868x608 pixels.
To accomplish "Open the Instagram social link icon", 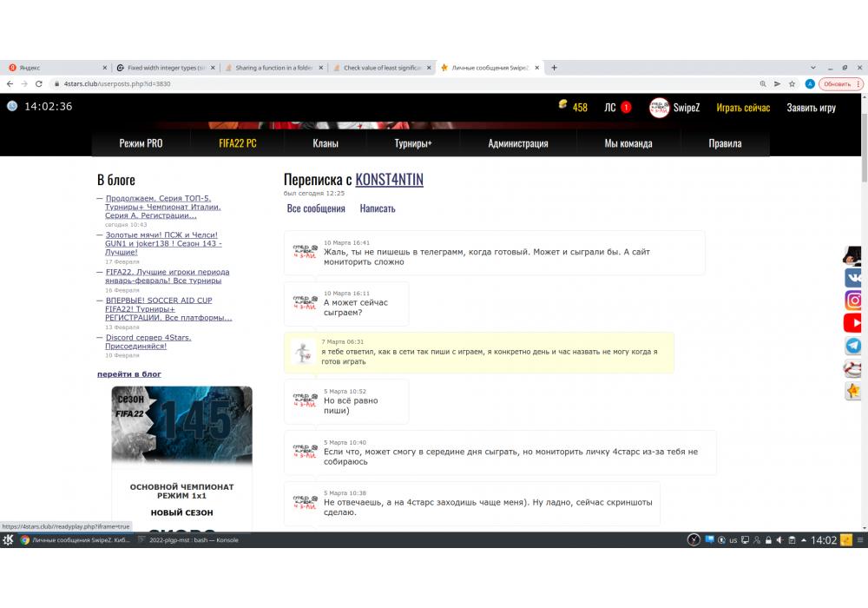I will (854, 301).
